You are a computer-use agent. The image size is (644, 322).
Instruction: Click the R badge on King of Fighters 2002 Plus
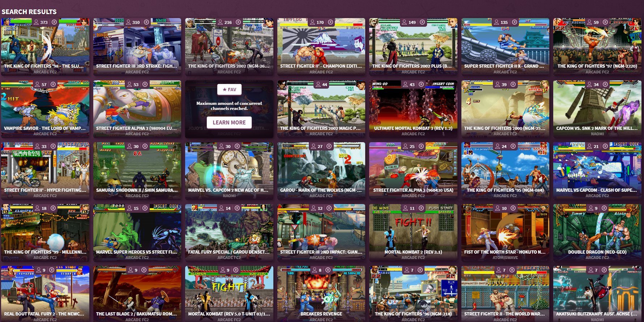coord(422,22)
